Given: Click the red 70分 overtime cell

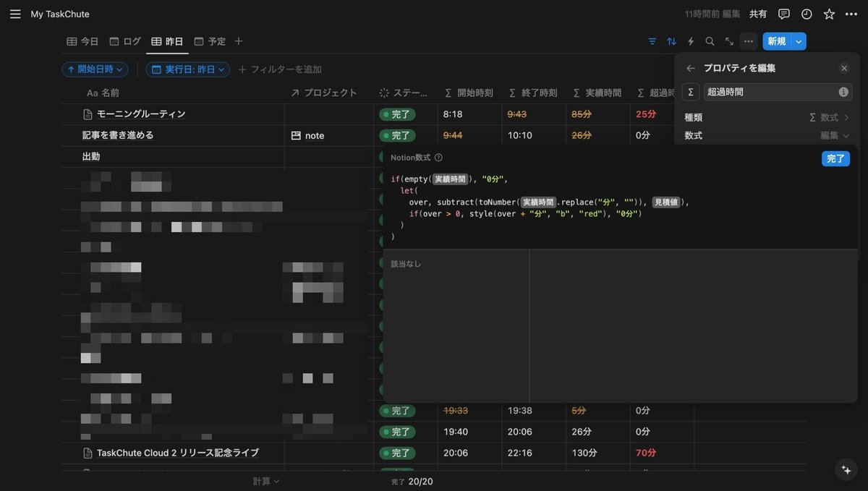Looking at the screenshot, I should tap(646, 453).
